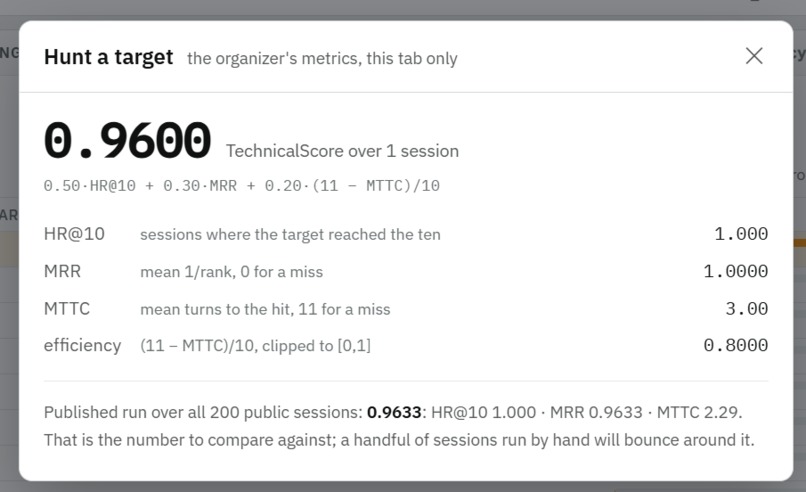Image resolution: width=806 pixels, height=492 pixels.
Task: Select "mean 1/rank, 0 for a miss" description
Action: tap(232, 272)
